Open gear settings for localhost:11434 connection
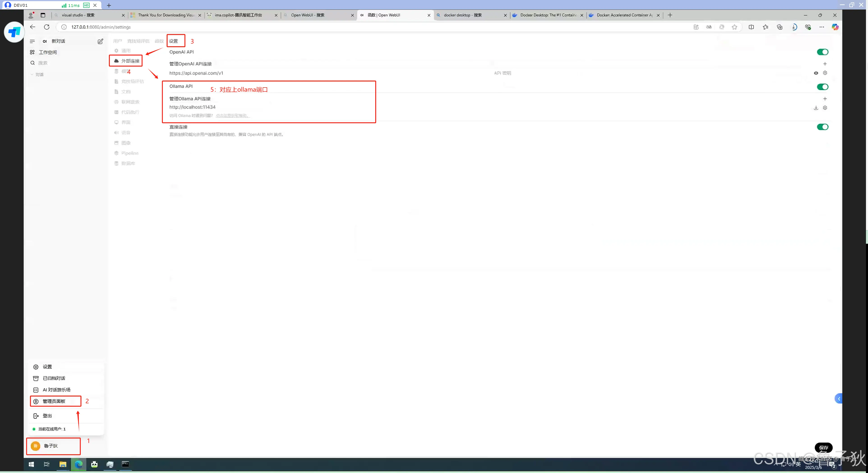Screen dimensions: 868x473 [x=825, y=108]
